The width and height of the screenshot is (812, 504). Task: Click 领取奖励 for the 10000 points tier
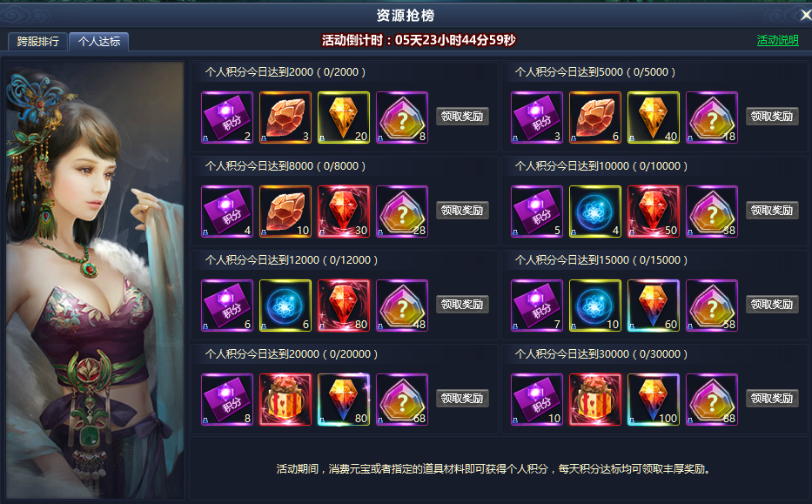pyautogui.click(x=772, y=211)
